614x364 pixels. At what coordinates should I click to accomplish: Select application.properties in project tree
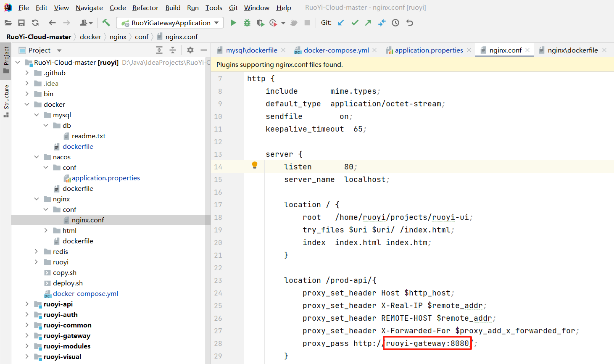[x=105, y=178]
